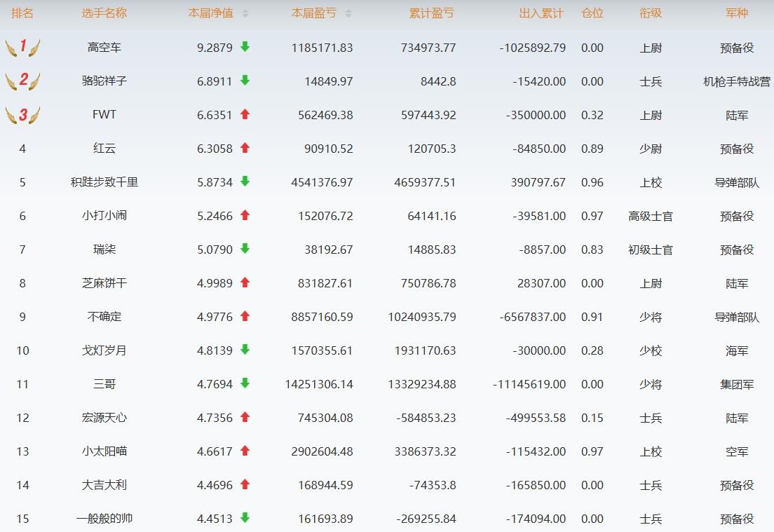
Task: Open player 高空车 profile
Action: click(x=104, y=48)
